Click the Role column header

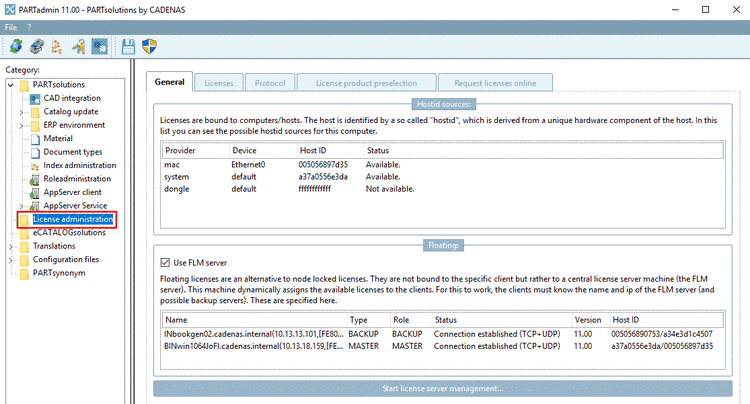coord(410,320)
